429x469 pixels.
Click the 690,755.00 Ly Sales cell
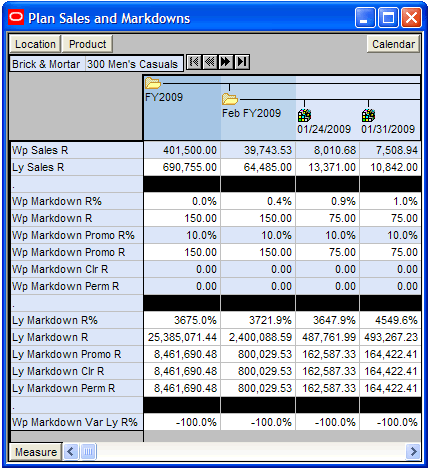coord(182,167)
